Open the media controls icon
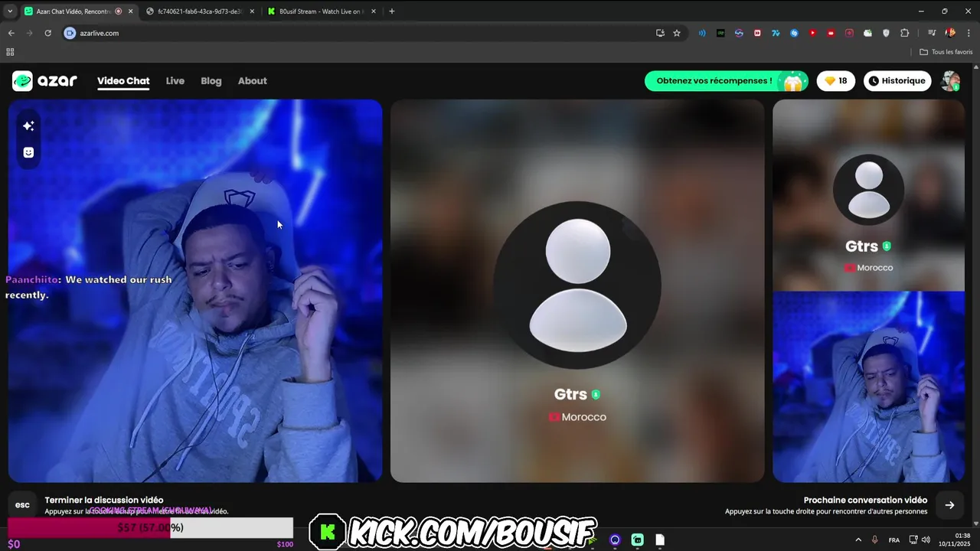This screenshot has width=980, height=551. click(932, 33)
